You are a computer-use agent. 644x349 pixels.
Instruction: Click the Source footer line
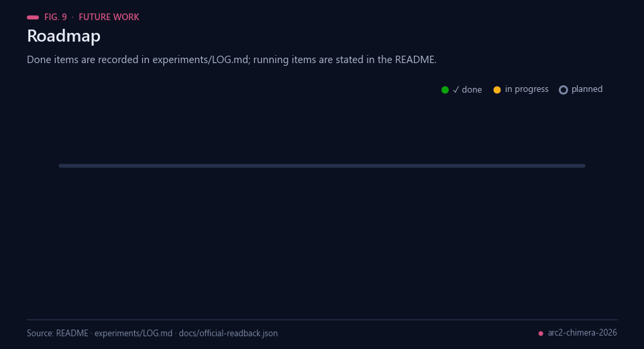point(152,333)
